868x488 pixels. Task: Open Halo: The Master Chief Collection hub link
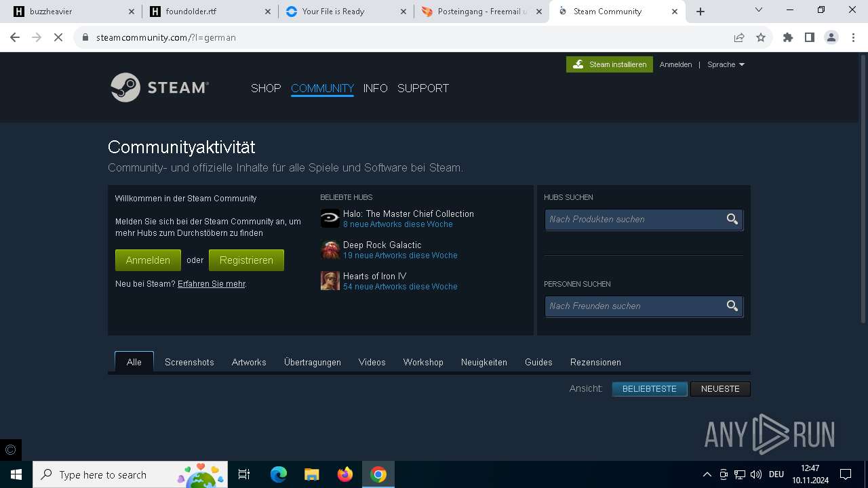(x=408, y=213)
